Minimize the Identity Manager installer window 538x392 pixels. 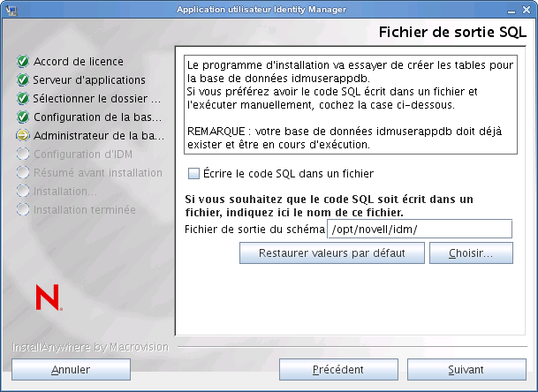511,11
